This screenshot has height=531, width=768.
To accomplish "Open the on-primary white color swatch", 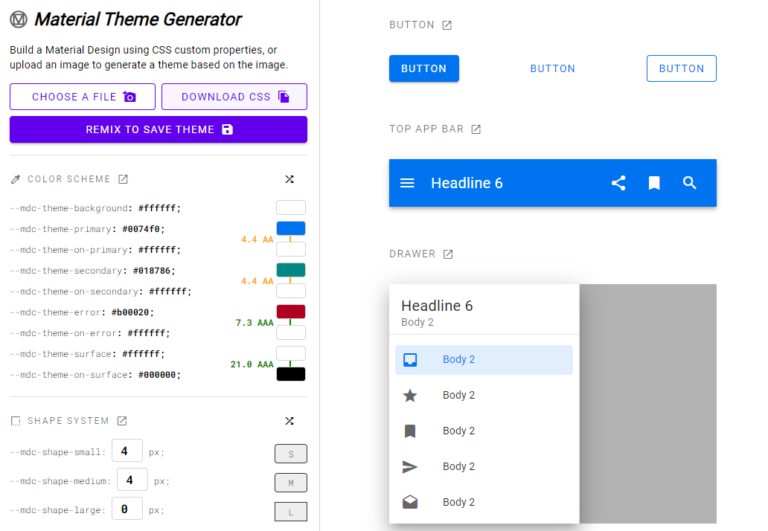I will [x=291, y=249].
